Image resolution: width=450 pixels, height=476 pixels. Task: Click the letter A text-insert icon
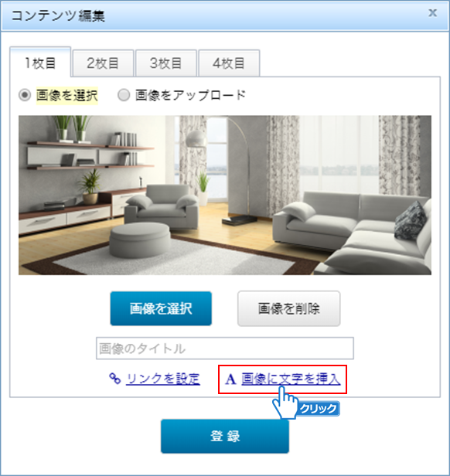point(230,379)
